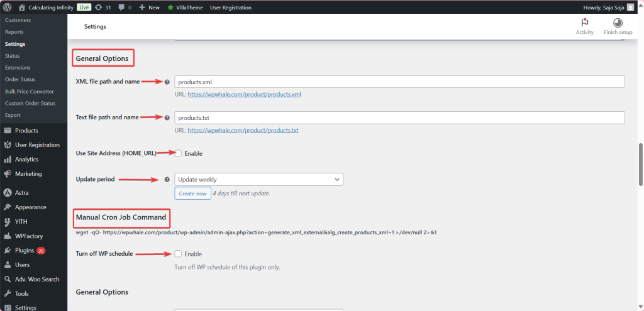
Task: Click the Plugins 26 update badge
Action: pyautogui.click(x=41, y=251)
